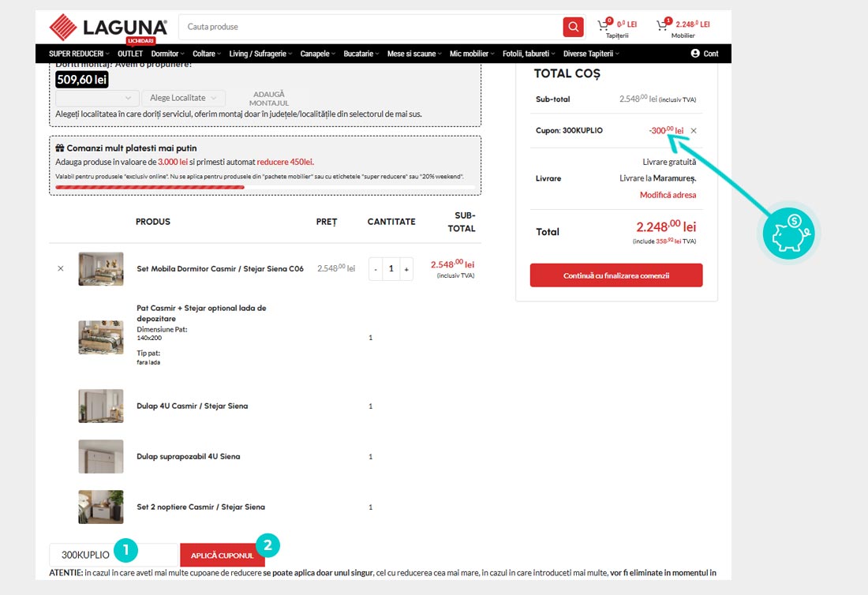Image resolution: width=868 pixels, height=595 pixels.
Task: Open the OUTLET menu item
Action: point(130,54)
